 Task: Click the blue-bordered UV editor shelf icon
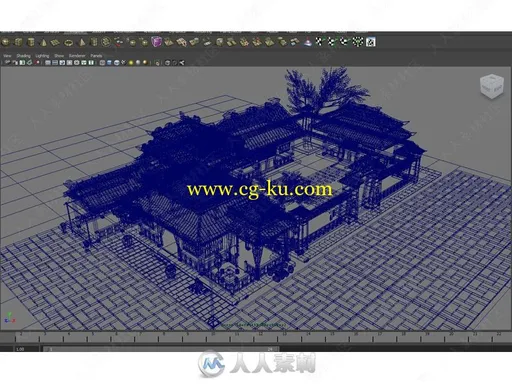pyautogui.click(x=371, y=42)
